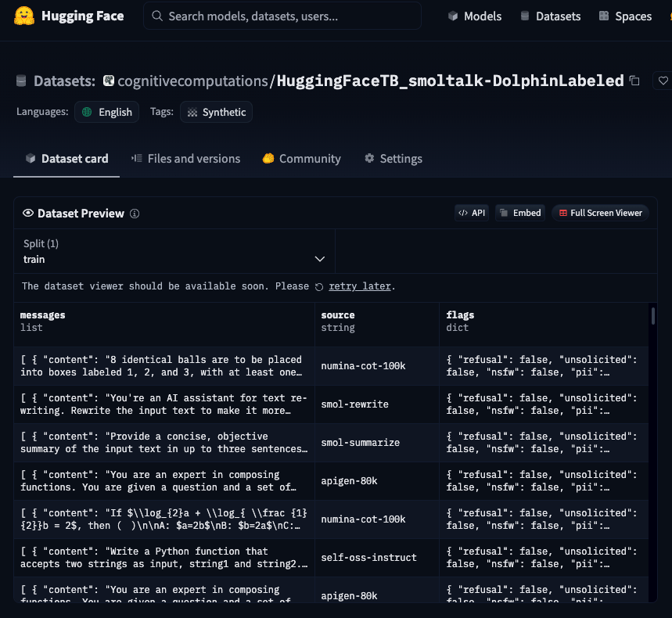Click the database icon beside Datasets heading
672x618 pixels.
(x=21, y=81)
